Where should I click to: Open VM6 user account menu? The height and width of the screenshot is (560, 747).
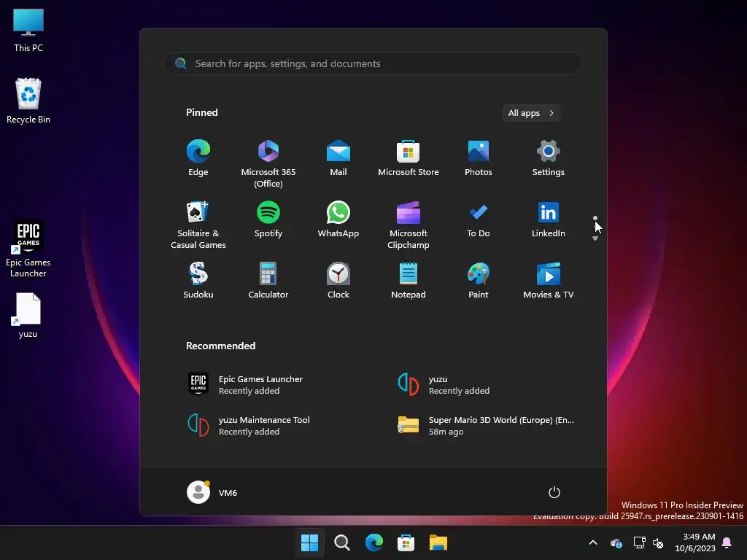(x=212, y=492)
